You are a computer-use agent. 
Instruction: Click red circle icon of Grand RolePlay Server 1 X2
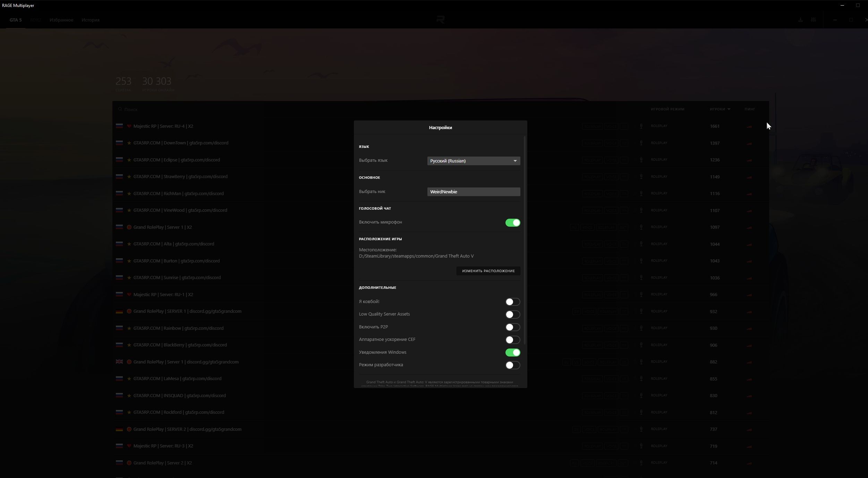click(129, 227)
